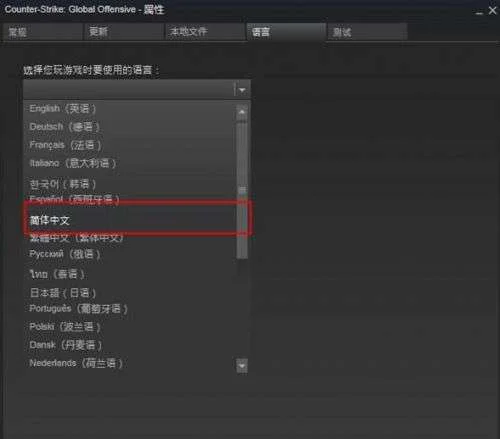Choose Polski (波兰语) language option
This screenshot has width=500, height=439.
pyautogui.click(x=65, y=327)
